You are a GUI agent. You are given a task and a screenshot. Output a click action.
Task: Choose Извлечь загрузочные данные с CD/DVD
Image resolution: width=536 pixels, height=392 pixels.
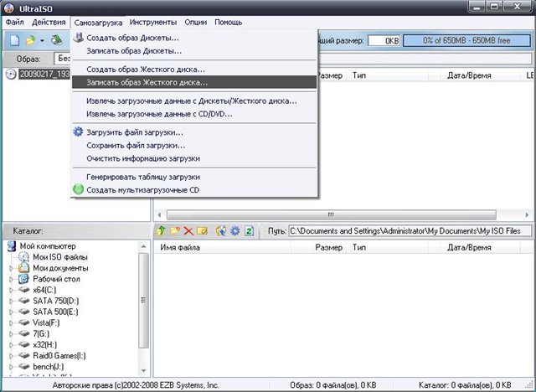click(194, 114)
